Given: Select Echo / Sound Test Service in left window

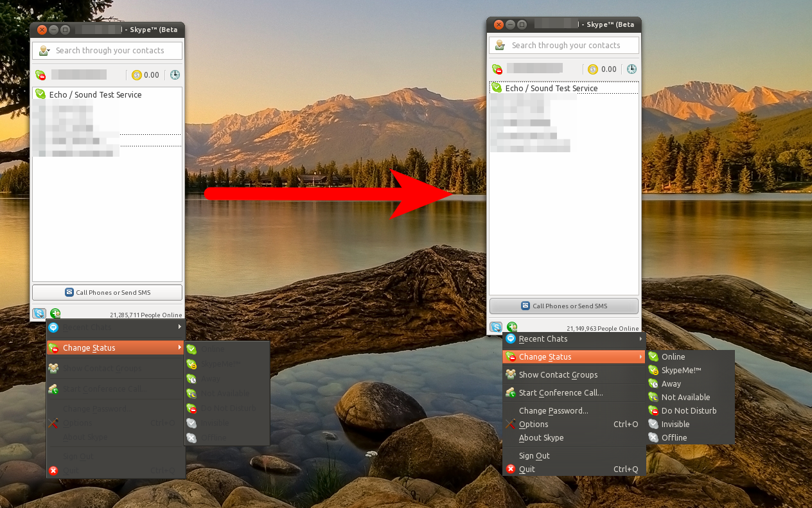Looking at the screenshot, I should pyautogui.click(x=107, y=94).
